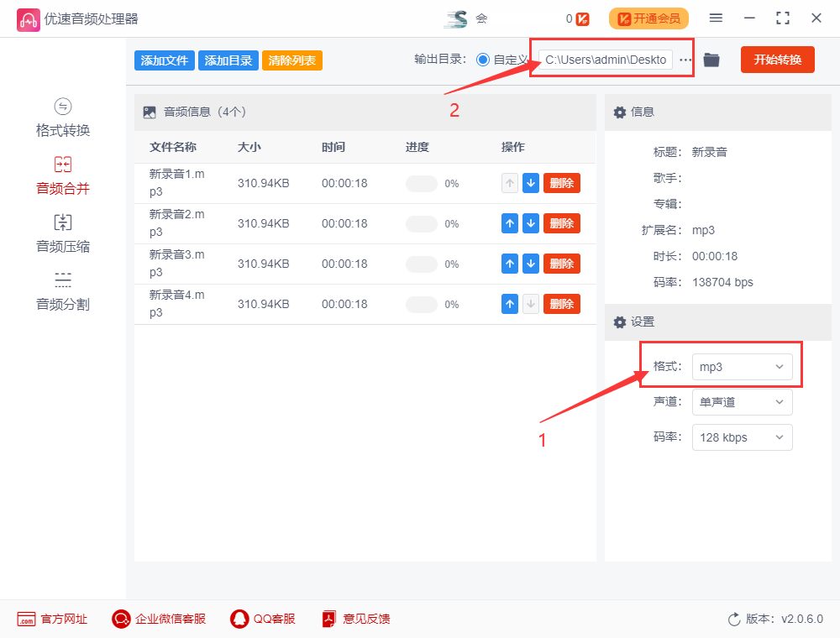The image size is (840, 638).
Task: Open the 音频分割 tool
Action: [x=62, y=290]
